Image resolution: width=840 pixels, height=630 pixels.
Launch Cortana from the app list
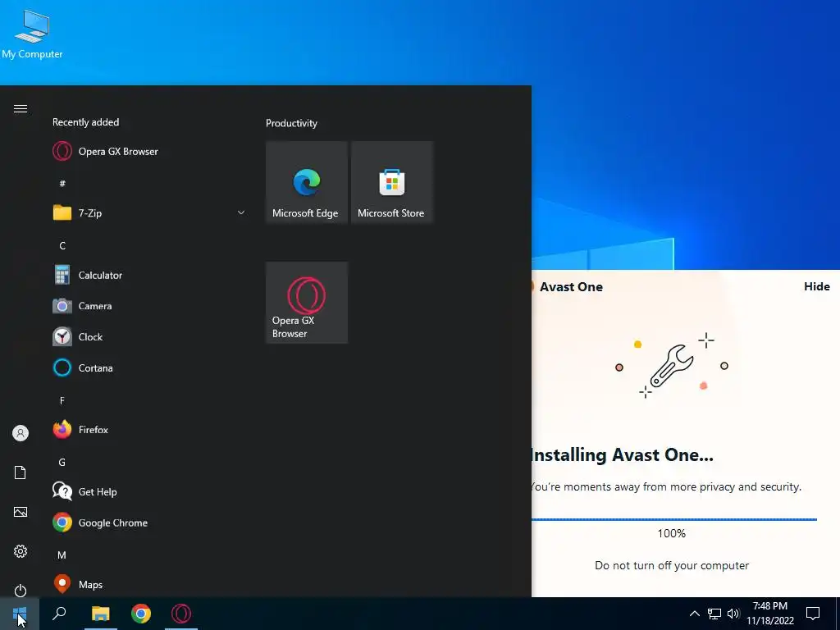click(148, 368)
